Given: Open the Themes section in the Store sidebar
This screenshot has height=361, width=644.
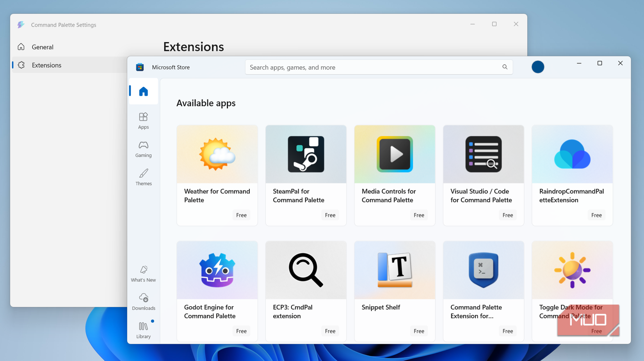Looking at the screenshot, I should coord(143,177).
